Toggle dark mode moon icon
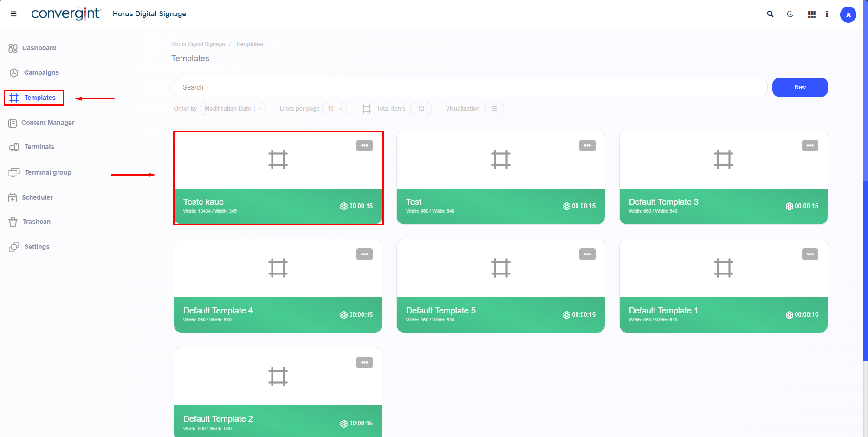This screenshot has width=868, height=437. tap(790, 14)
